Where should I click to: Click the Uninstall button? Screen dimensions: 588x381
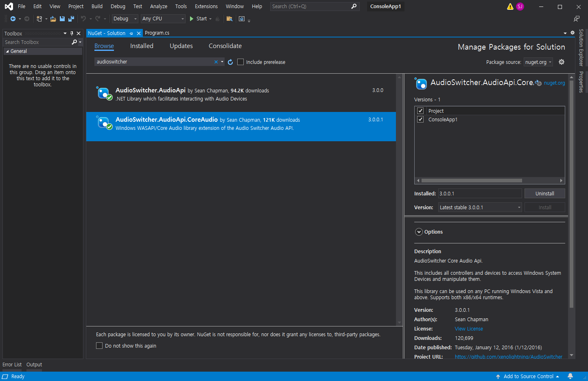point(545,194)
